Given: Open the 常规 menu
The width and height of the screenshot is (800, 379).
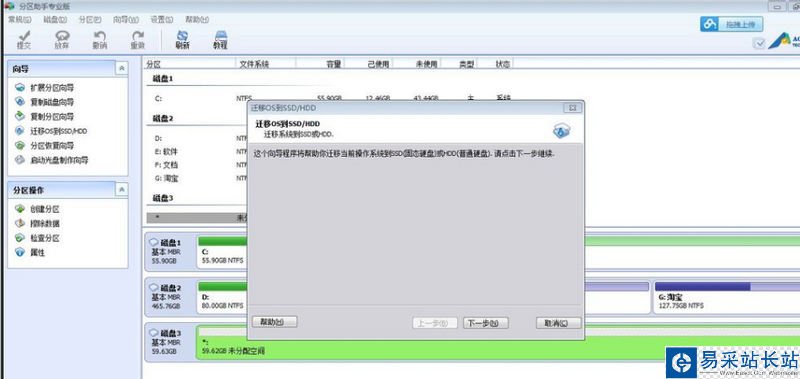Looking at the screenshot, I should coord(19,19).
